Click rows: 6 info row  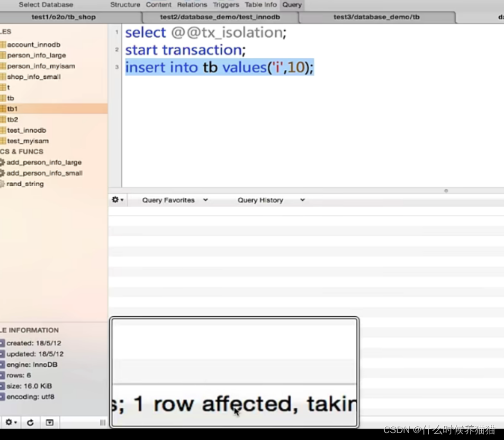click(x=19, y=375)
